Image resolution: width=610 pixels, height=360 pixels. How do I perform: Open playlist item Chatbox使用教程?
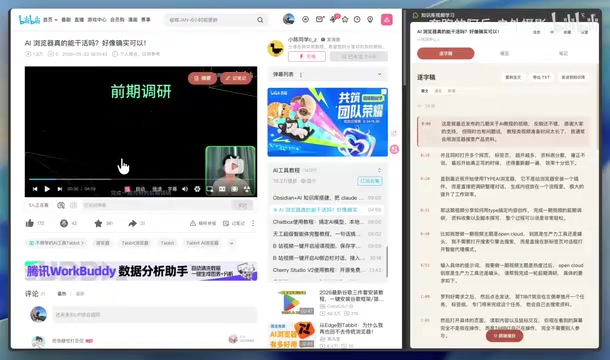pyautogui.click(x=327, y=222)
